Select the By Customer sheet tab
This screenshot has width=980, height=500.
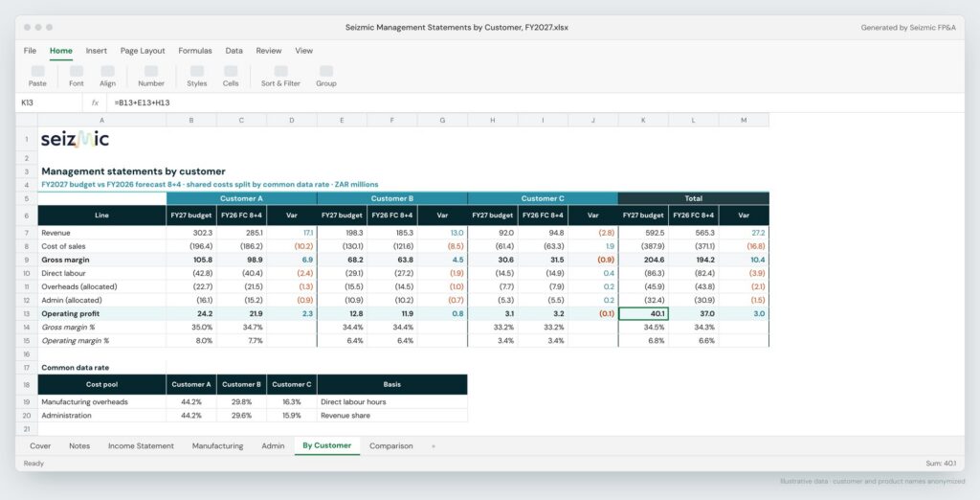(x=327, y=445)
